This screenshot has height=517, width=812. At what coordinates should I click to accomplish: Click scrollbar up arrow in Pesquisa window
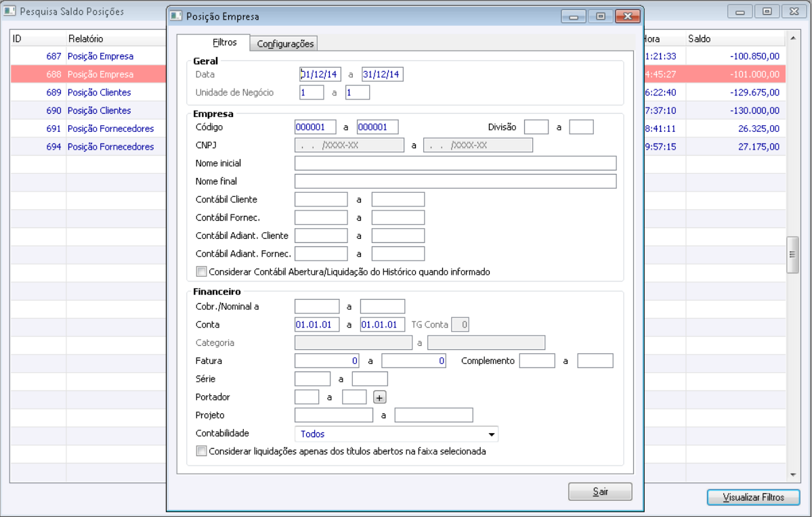click(x=793, y=39)
